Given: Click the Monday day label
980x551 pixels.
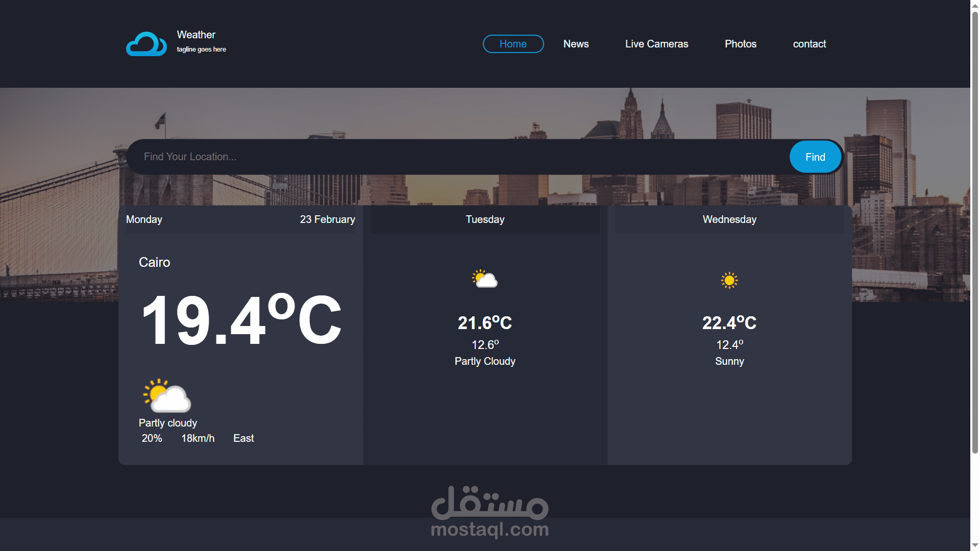Looking at the screenshot, I should coord(144,219).
